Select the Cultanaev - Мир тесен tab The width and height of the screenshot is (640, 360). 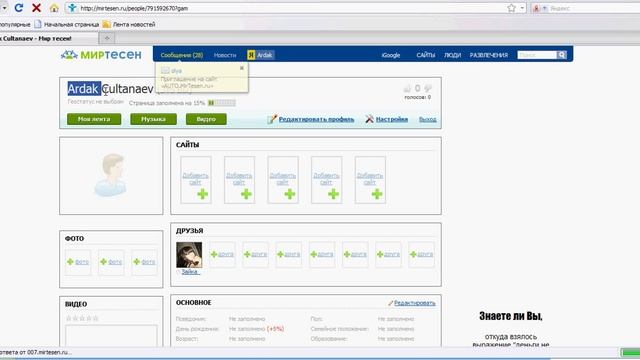[x=48, y=38]
